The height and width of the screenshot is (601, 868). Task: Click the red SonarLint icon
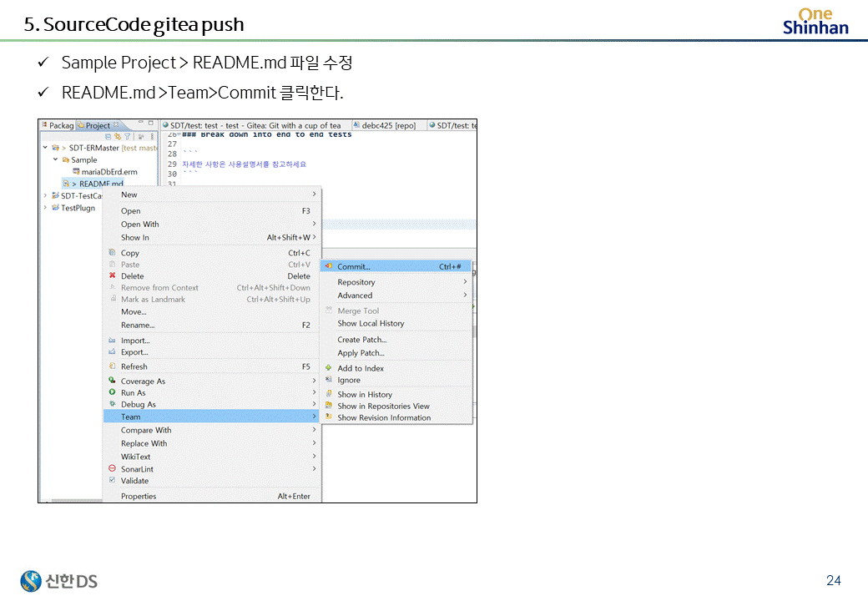click(113, 468)
